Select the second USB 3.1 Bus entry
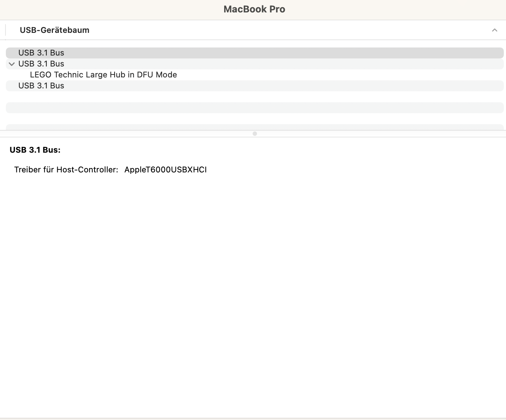506x420 pixels. [41, 64]
